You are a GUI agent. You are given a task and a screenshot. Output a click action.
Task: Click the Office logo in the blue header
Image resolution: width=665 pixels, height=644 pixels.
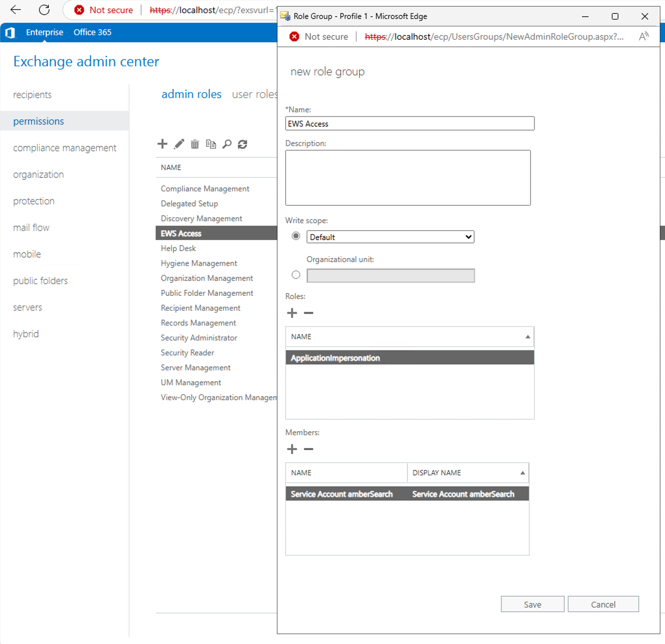[x=10, y=33]
